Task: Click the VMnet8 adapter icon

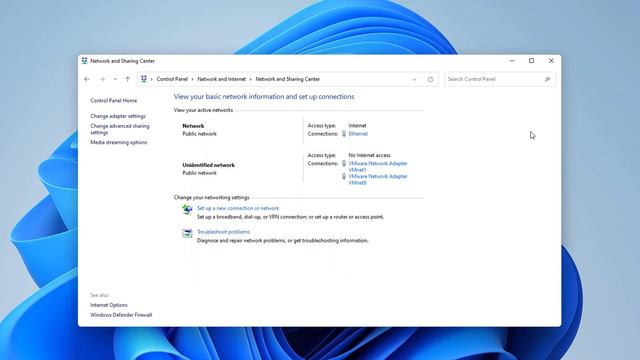Action: click(344, 176)
